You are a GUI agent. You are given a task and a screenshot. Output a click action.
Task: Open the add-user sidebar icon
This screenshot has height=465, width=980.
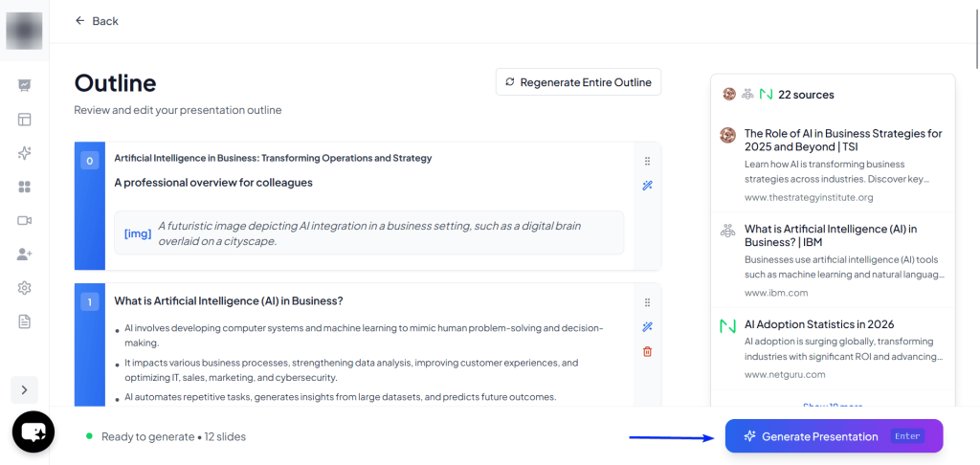(x=25, y=255)
